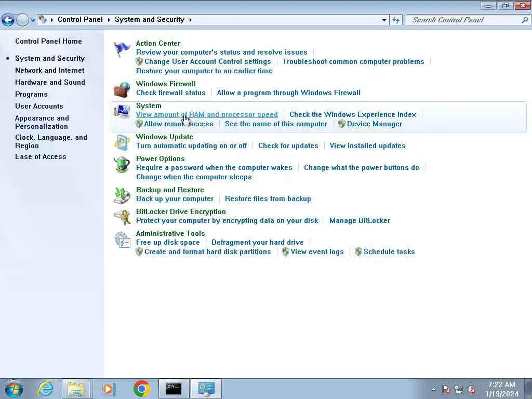Viewport: 532px width, 399px height.
Task: Click See the name of this computer
Action: [276, 124]
